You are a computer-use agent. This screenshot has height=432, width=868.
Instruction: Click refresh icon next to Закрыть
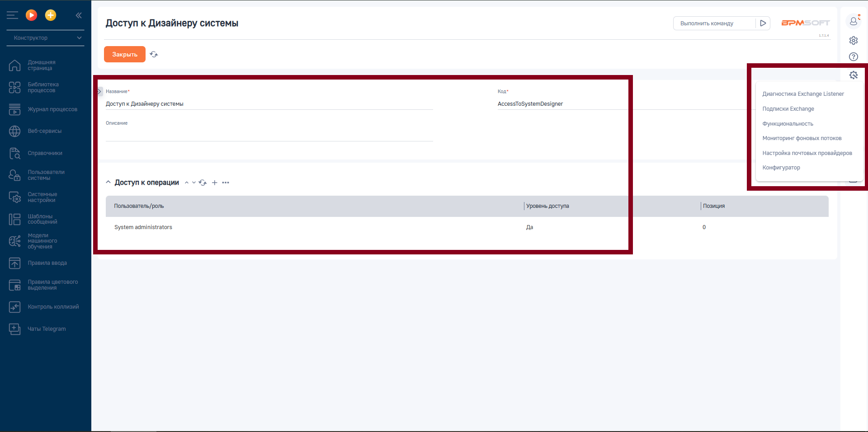click(x=154, y=54)
